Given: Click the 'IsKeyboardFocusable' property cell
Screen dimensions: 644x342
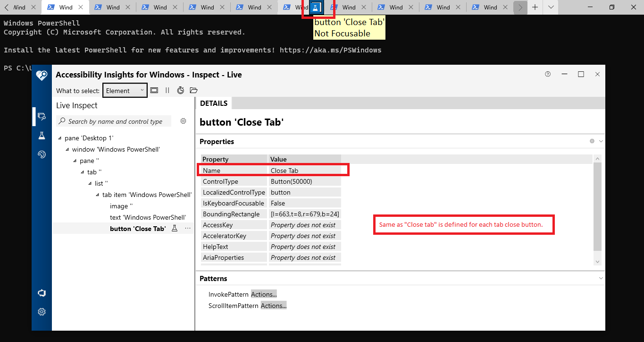Looking at the screenshot, I should 234,203.
